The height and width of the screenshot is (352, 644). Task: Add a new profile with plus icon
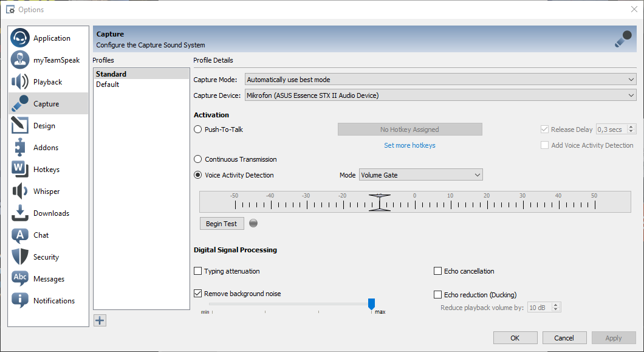[x=100, y=320]
